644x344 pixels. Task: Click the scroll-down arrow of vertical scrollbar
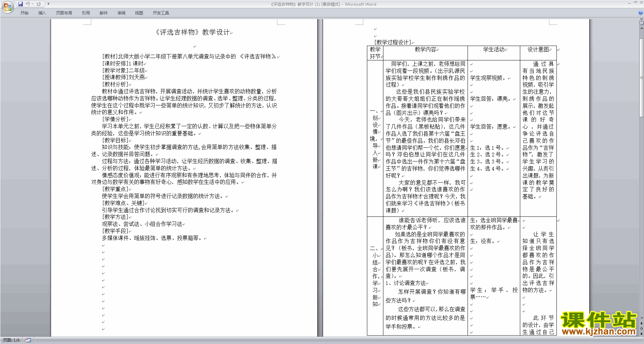point(642,318)
